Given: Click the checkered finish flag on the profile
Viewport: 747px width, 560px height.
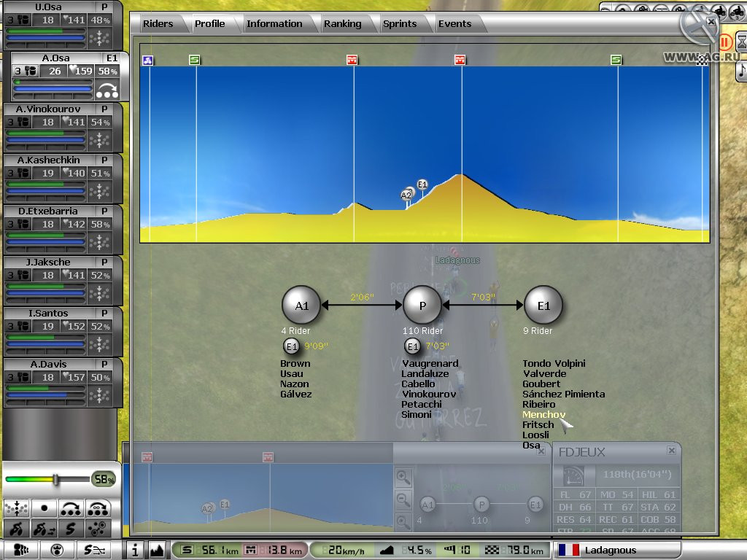Looking at the screenshot, I should pyautogui.click(x=701, y=60).
